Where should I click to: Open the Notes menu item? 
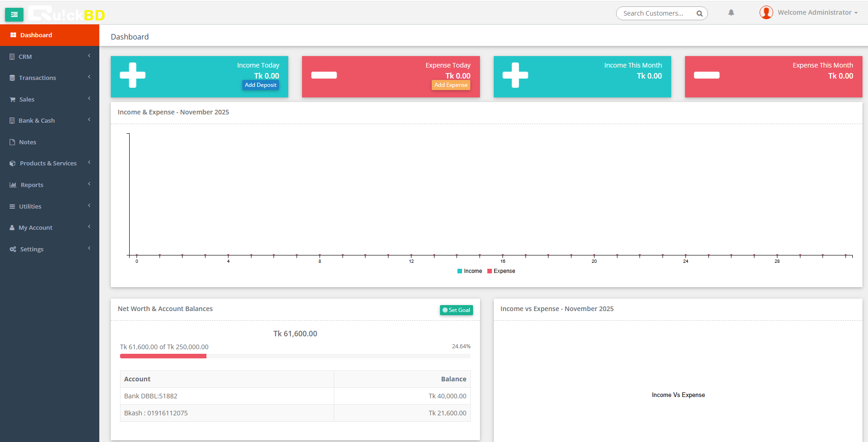point(28,142)
